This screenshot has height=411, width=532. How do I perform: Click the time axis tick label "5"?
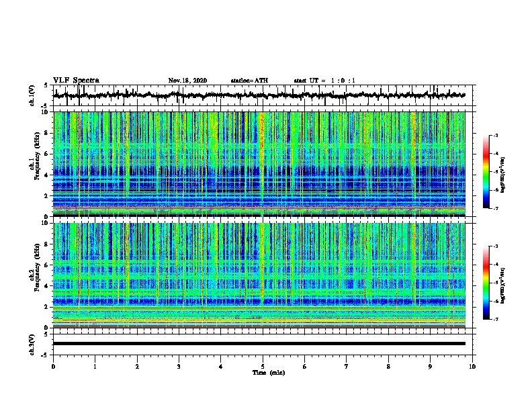(263, 367)
